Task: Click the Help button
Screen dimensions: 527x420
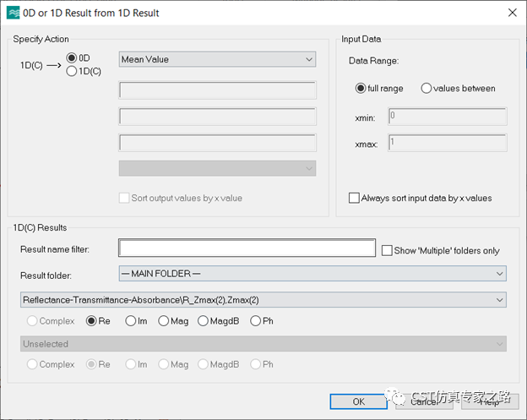Action: pyautogui.click(x=490, y=401)
